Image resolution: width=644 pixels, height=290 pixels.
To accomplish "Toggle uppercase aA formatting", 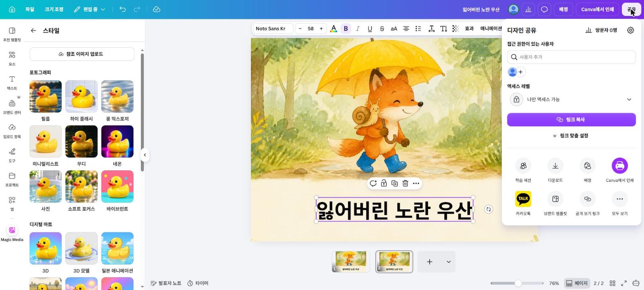I will (394, 28).
